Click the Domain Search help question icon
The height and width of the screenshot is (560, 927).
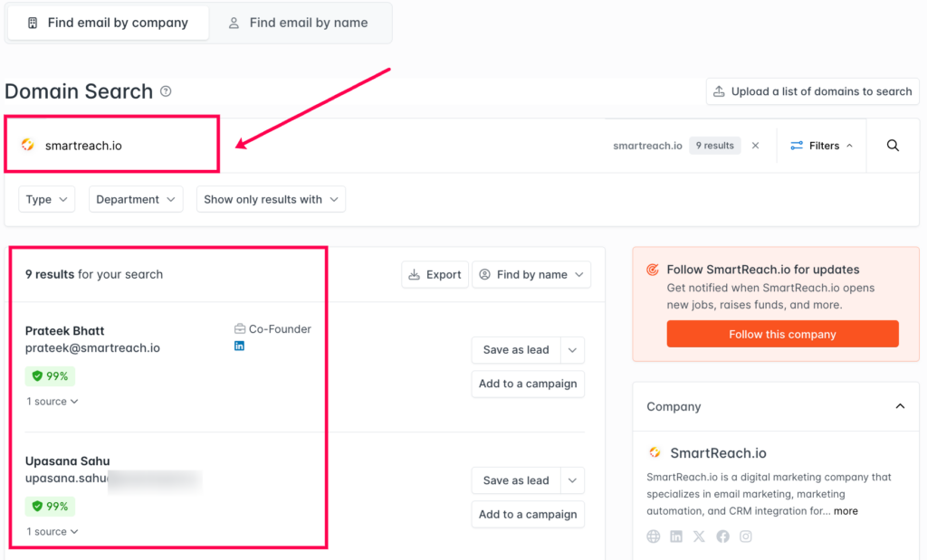[167, 91]
